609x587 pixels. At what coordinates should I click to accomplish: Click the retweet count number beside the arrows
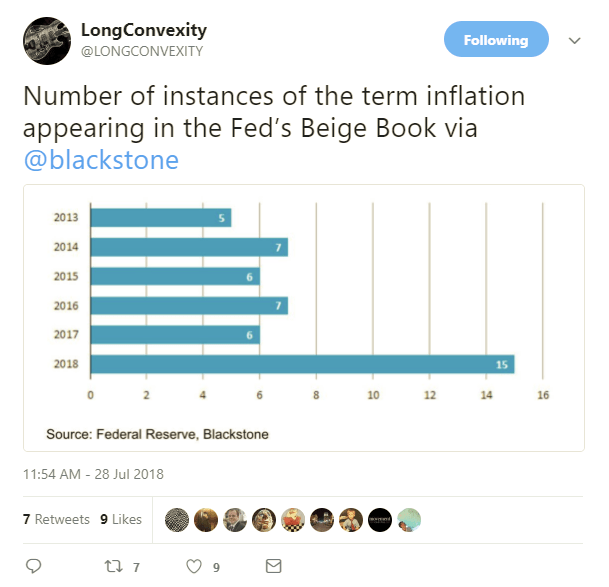pyautogui.click(x=136, y=567)
